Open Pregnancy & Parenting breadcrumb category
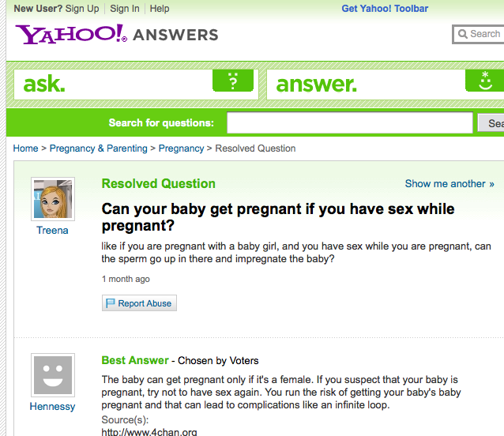Image resolution: width=504 pixels, height=436 pixels. (99, 148)
